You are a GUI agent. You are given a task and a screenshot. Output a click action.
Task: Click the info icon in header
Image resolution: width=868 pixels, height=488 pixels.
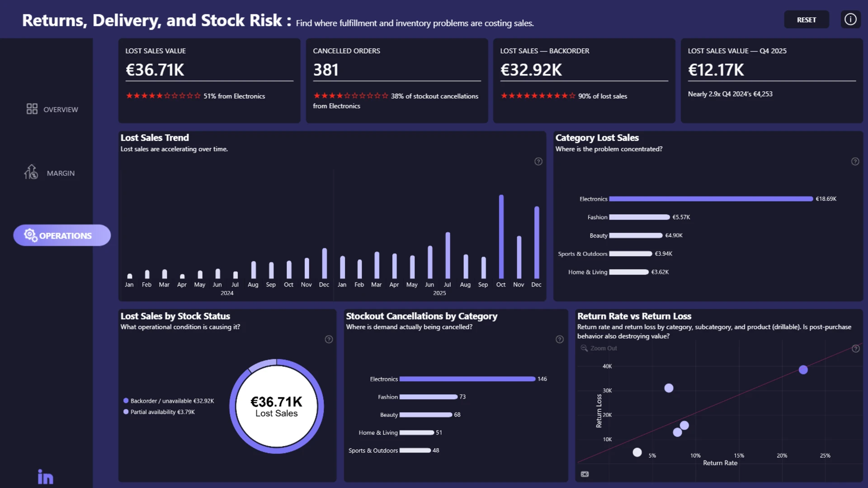pos(850,19)
